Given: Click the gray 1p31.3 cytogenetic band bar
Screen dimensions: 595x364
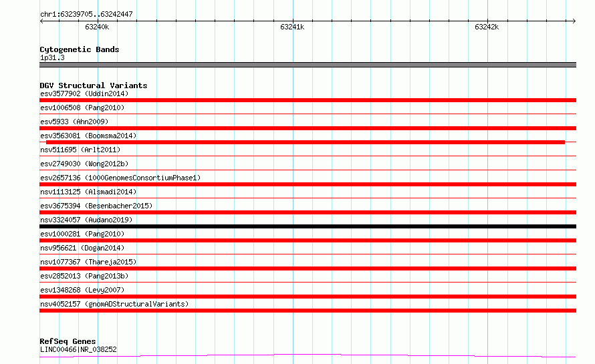Looking at the screenshot, I should point(308,65).
